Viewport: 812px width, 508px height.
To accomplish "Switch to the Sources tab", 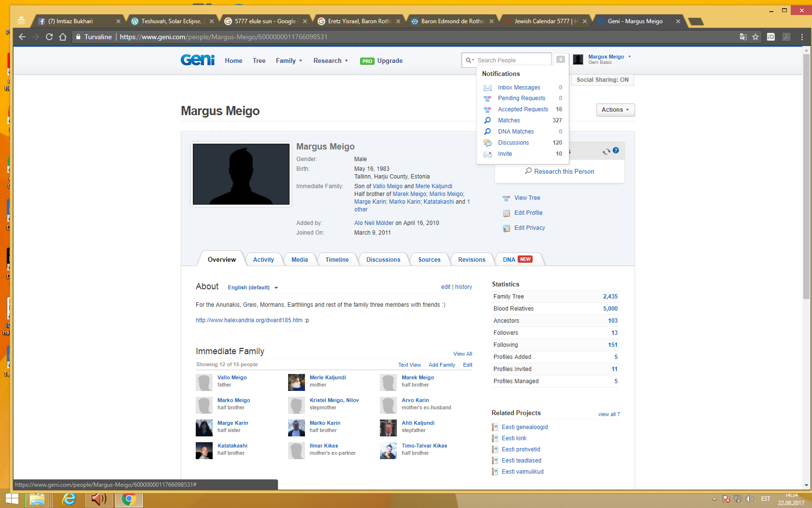I will (x=429, y=260).
